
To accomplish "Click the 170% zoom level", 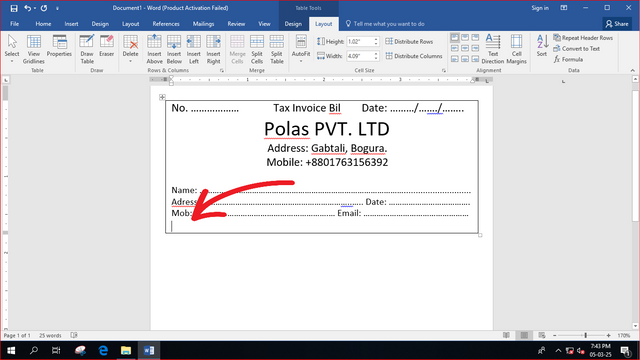I will click(x=624, y=336).
